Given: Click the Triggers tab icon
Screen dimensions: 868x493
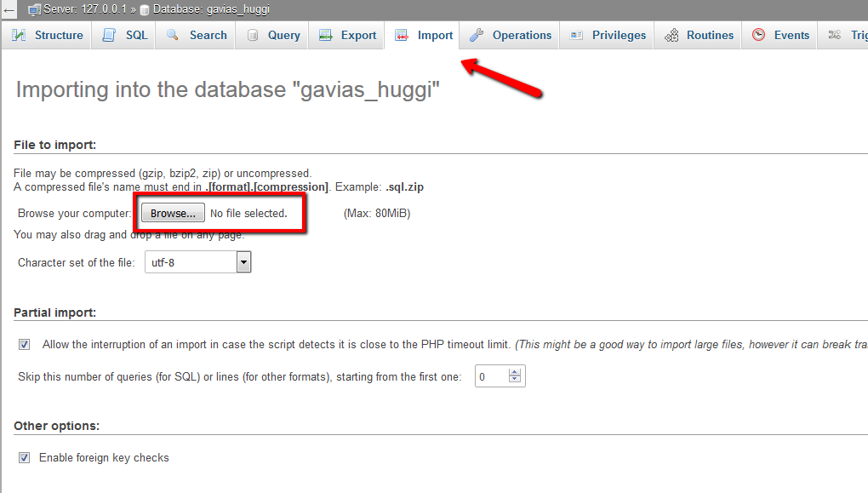Looking at the screenshot, I should pos(834,35).
